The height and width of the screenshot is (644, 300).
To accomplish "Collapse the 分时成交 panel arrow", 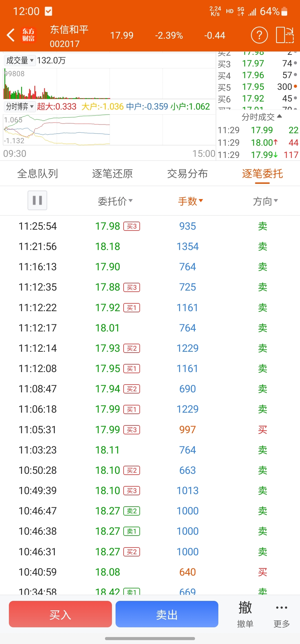I will pyautogui.click(x=279, y=117).
